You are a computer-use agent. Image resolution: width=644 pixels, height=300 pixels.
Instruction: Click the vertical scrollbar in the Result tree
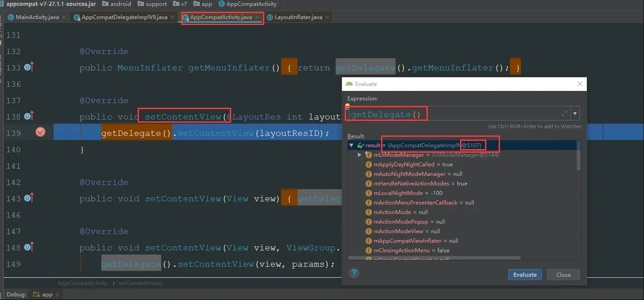(579, 155)
